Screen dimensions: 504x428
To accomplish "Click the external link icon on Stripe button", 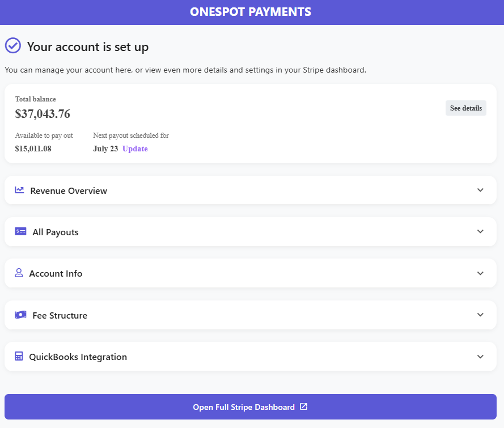I will pos(304,406).
